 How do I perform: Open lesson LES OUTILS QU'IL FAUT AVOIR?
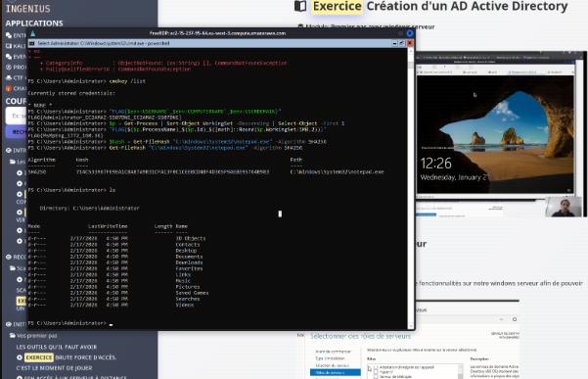pyautogui.click(x=56, y=347)
